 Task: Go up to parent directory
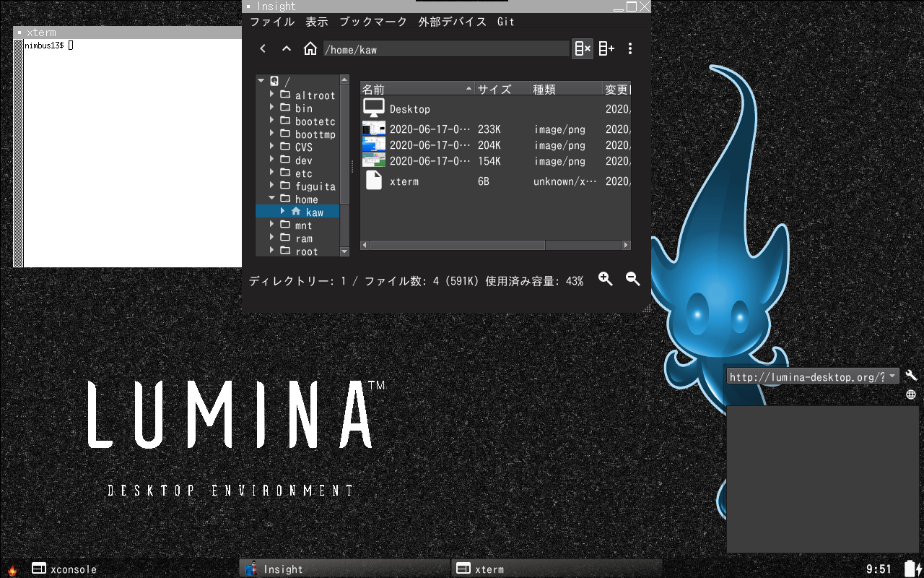[287, 48]
